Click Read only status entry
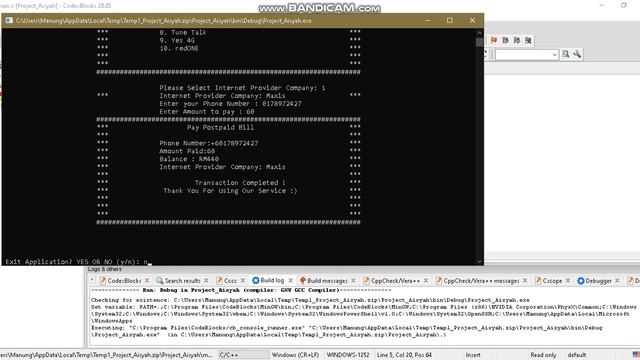640x360 pixels. point(543,355)
